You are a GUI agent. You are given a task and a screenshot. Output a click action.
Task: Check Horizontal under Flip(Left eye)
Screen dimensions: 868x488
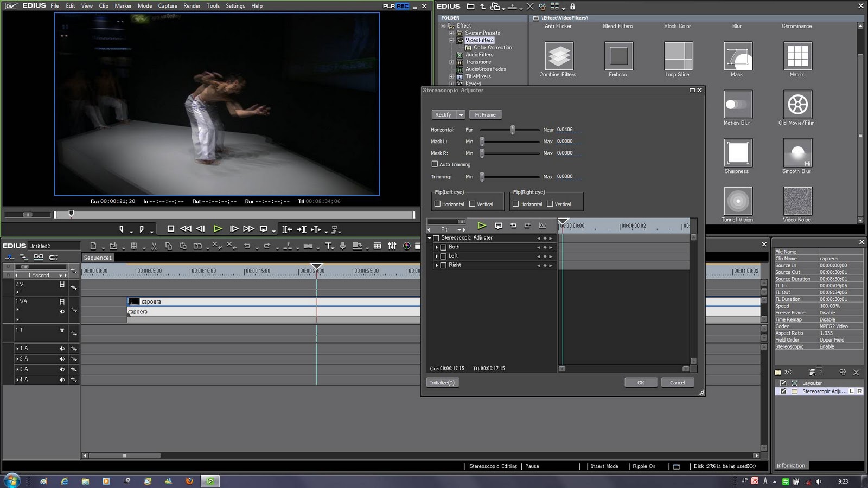437,204
